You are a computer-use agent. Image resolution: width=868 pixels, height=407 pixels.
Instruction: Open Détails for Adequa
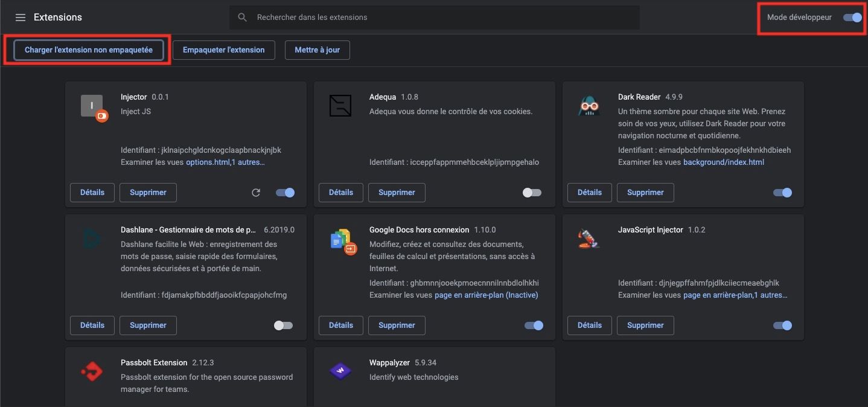tap(341, 193)
